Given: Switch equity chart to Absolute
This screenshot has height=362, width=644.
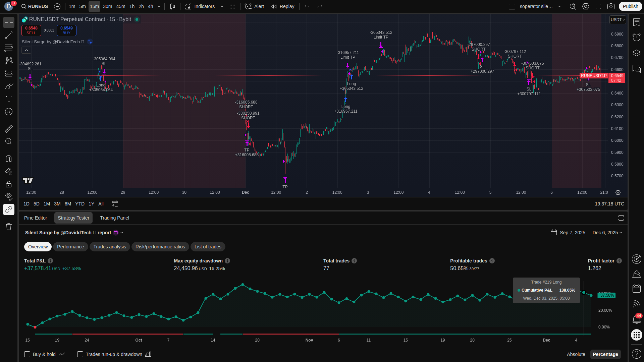Looking at the screenshot, I should click(x=576, y=354).
